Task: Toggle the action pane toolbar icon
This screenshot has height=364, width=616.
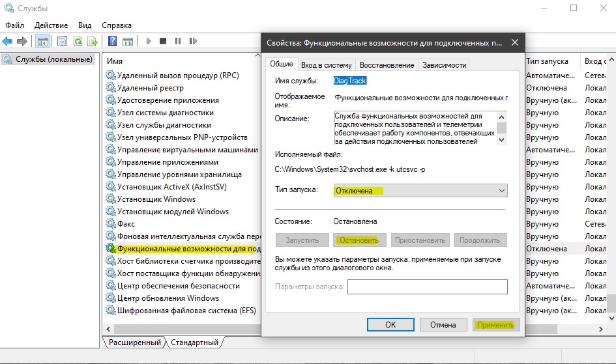Action: coord(128,41)
